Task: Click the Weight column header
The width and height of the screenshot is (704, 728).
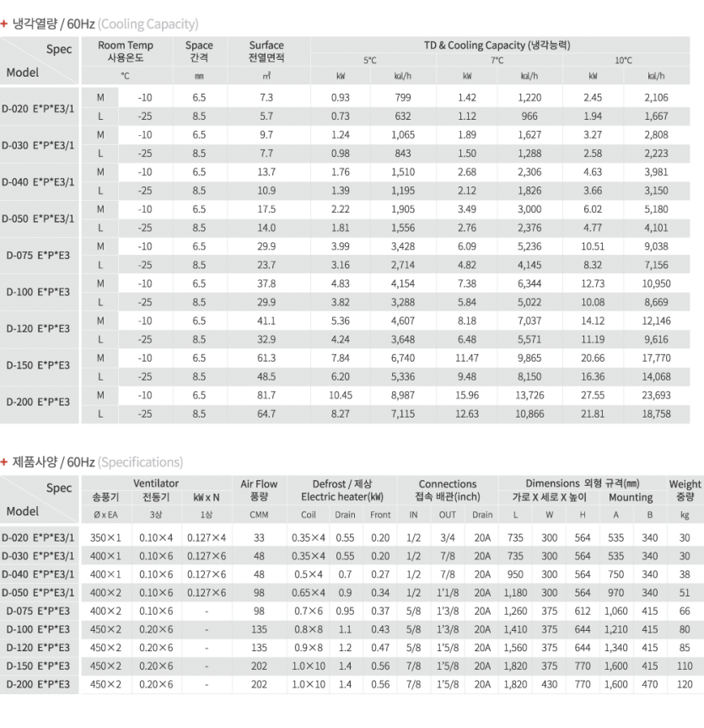Action: point(685,490)
